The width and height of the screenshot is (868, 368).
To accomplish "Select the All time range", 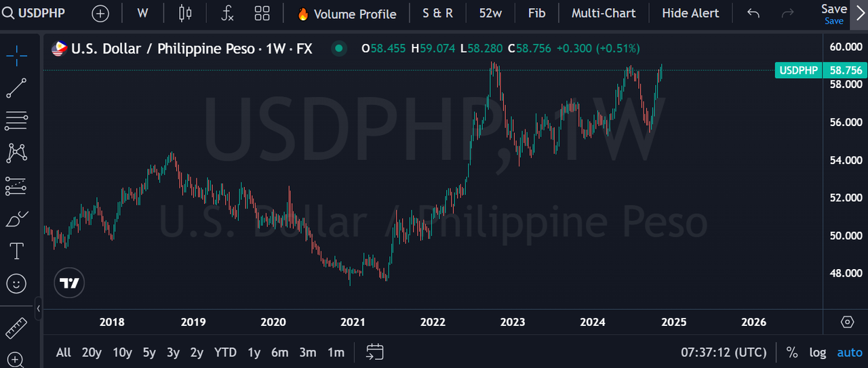I will tap(63, 352).
